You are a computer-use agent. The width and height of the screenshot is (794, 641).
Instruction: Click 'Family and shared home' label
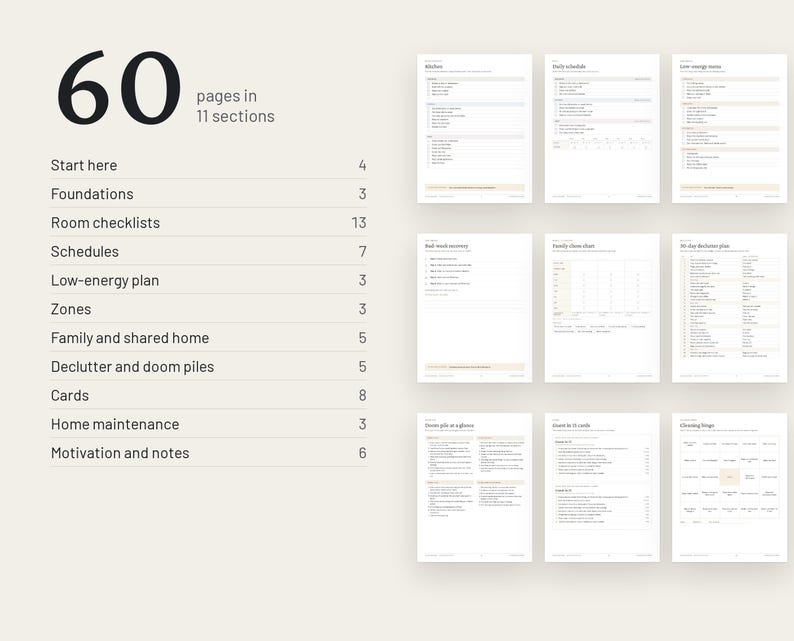[x=130, y=338]
